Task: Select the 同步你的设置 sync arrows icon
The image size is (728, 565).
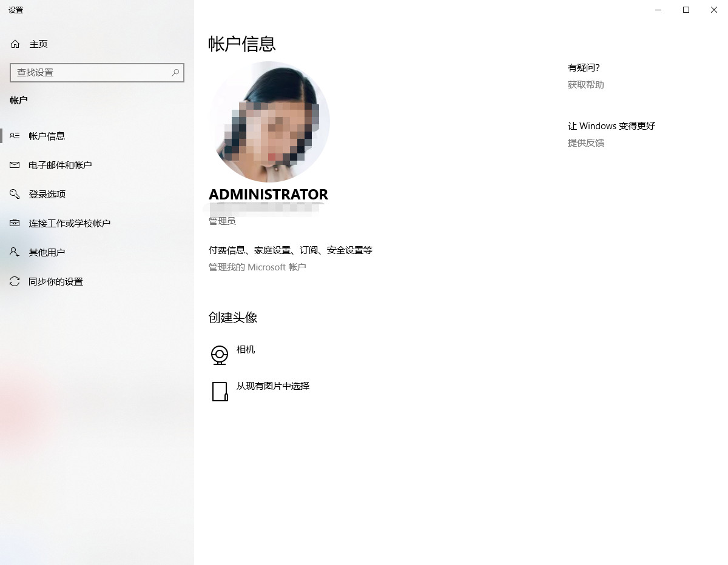Action: [15, 281]
